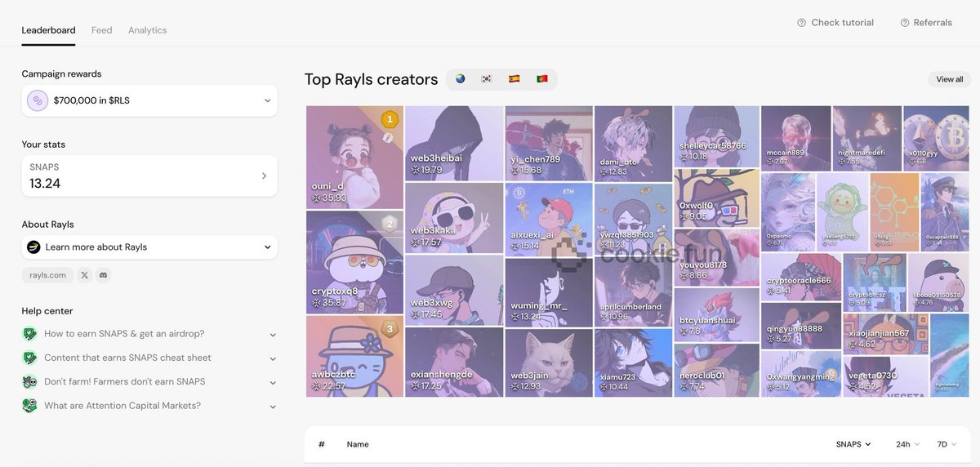Screen dimensions: 980x467
Task: Expand the $700,000 in $RLS rewards dropdown
Action: point(267,100)
